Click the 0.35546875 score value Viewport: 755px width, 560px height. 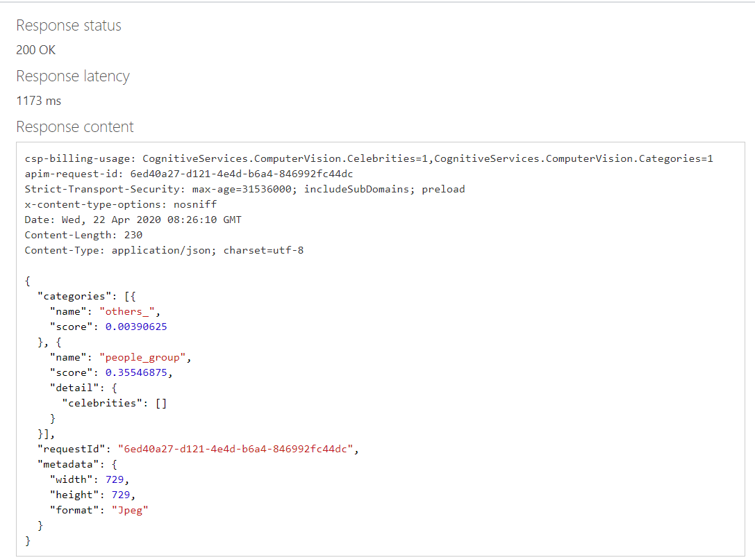click(136, 372)
